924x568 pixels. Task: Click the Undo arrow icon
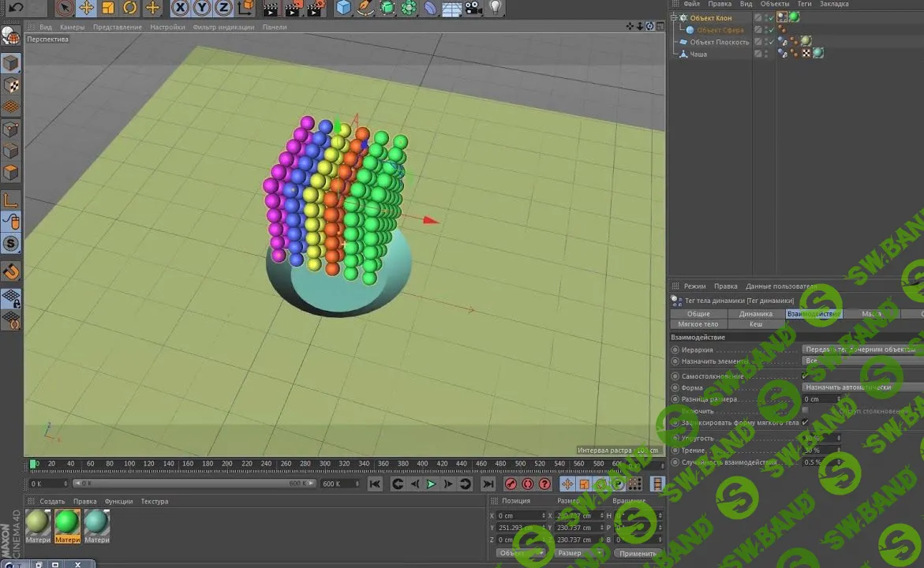[16, 9]
